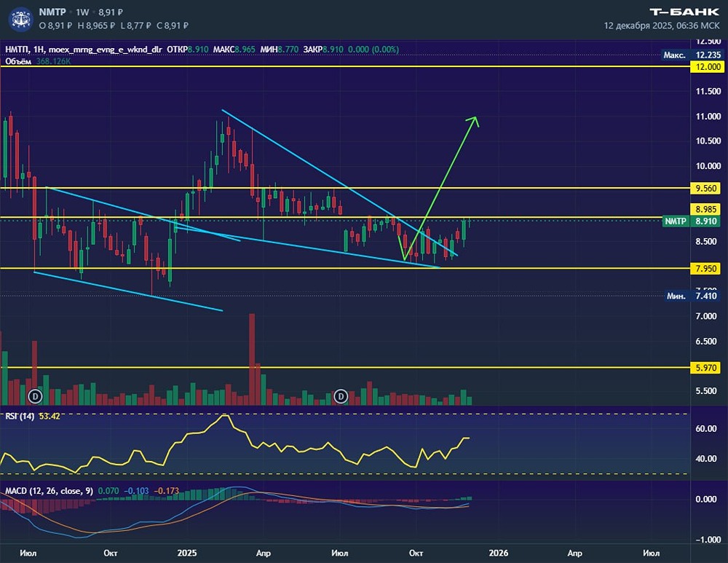
Task: Click the yellow 7.950 price level tag
Action: 706,269
